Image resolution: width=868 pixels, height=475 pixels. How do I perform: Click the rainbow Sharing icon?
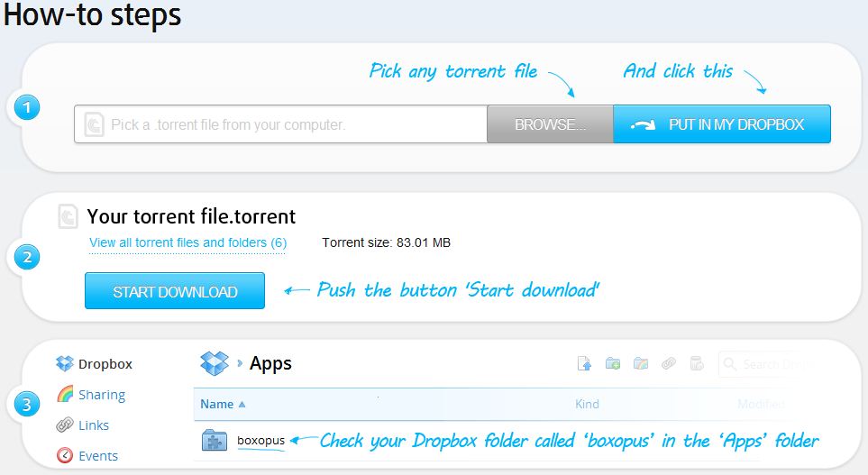tap(65, 394)
